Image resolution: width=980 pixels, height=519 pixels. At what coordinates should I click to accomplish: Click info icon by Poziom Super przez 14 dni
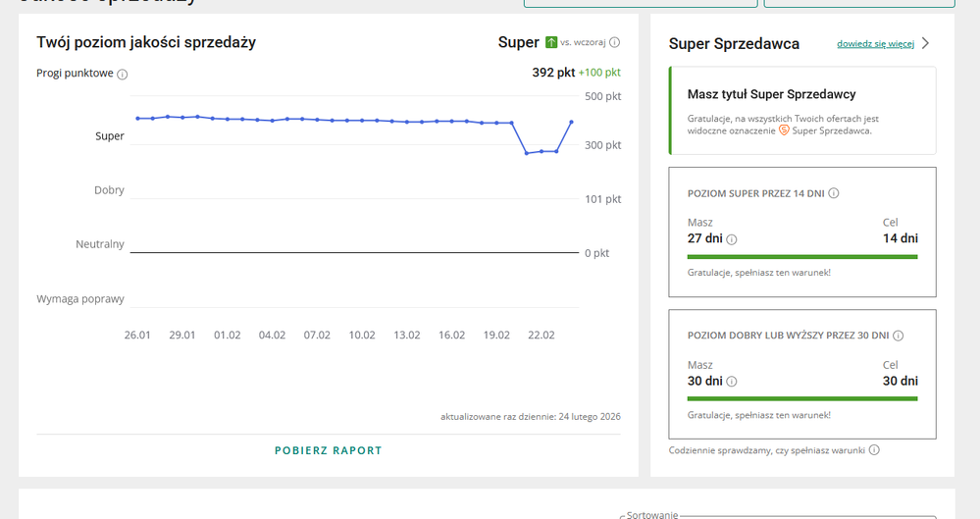[x=833, y=193]
